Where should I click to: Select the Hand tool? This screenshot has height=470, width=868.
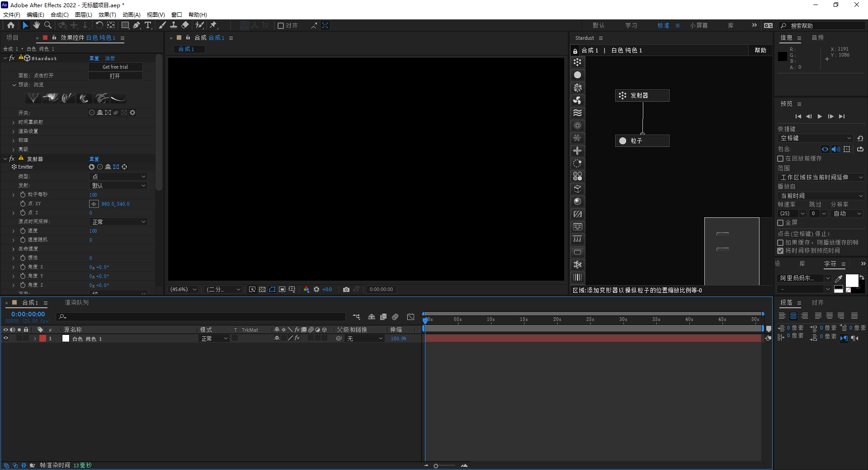tap(37, 25)
